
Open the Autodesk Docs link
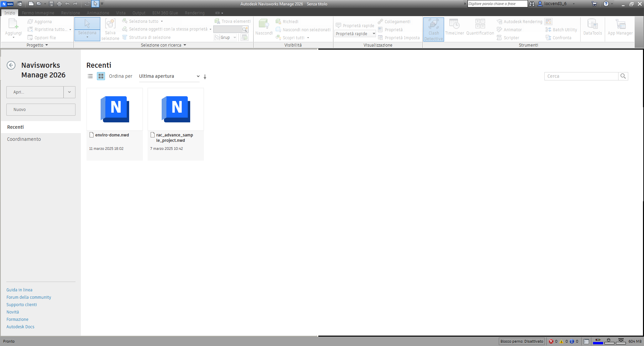point(20,327)
